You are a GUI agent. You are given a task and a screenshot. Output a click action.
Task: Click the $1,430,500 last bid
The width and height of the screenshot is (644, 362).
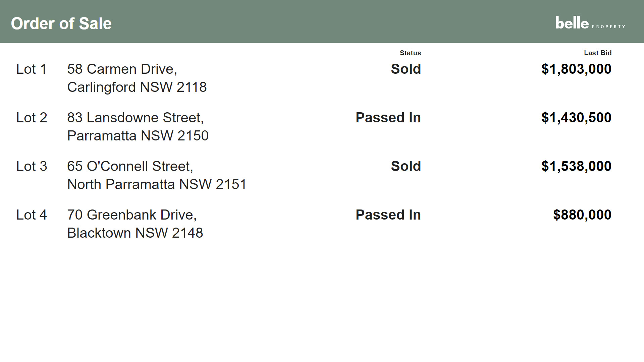(x=576, y=118)
